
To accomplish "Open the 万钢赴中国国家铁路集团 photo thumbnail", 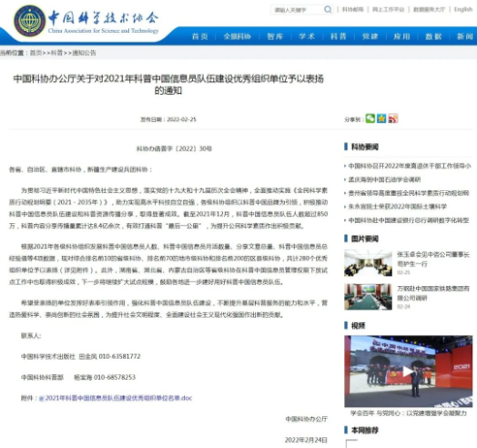I will [x=368, y=297].
